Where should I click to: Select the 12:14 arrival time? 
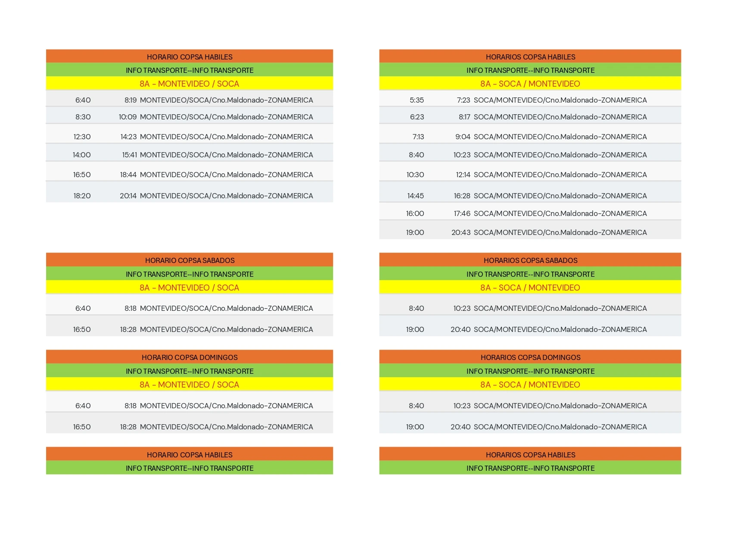[463, 175]
